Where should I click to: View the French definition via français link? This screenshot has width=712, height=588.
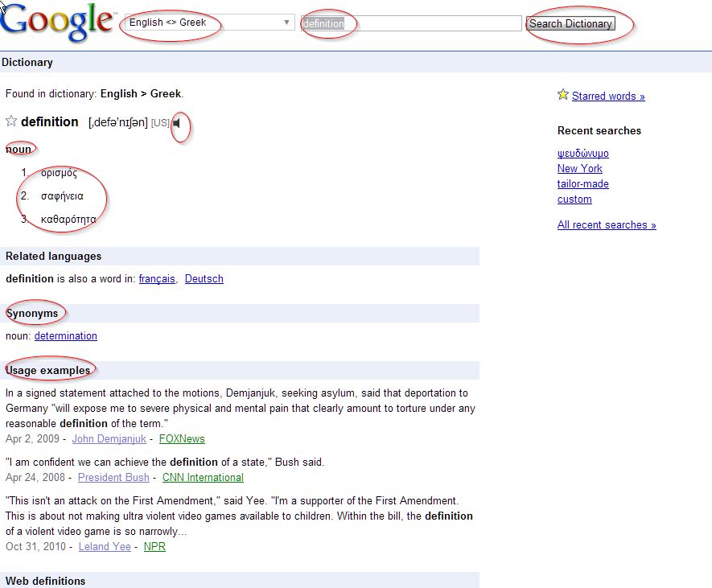pos(157,278)
